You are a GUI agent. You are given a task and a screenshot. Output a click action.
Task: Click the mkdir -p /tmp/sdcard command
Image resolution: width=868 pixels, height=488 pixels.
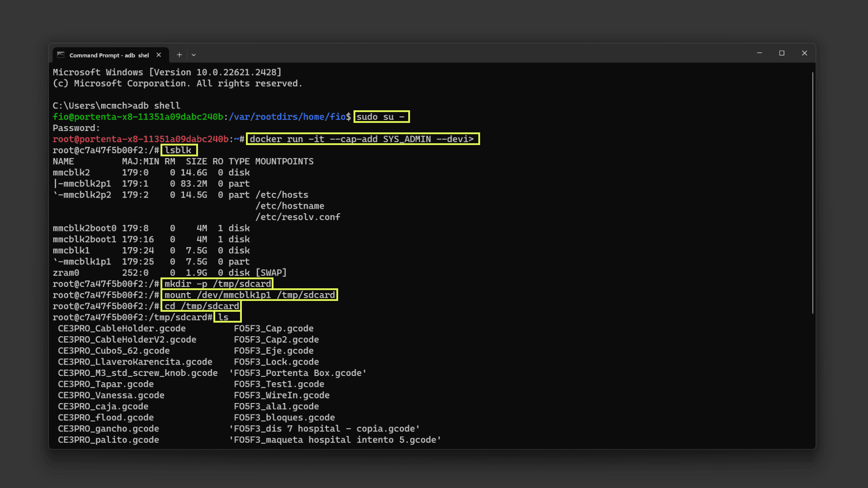[x=217, y=284]
